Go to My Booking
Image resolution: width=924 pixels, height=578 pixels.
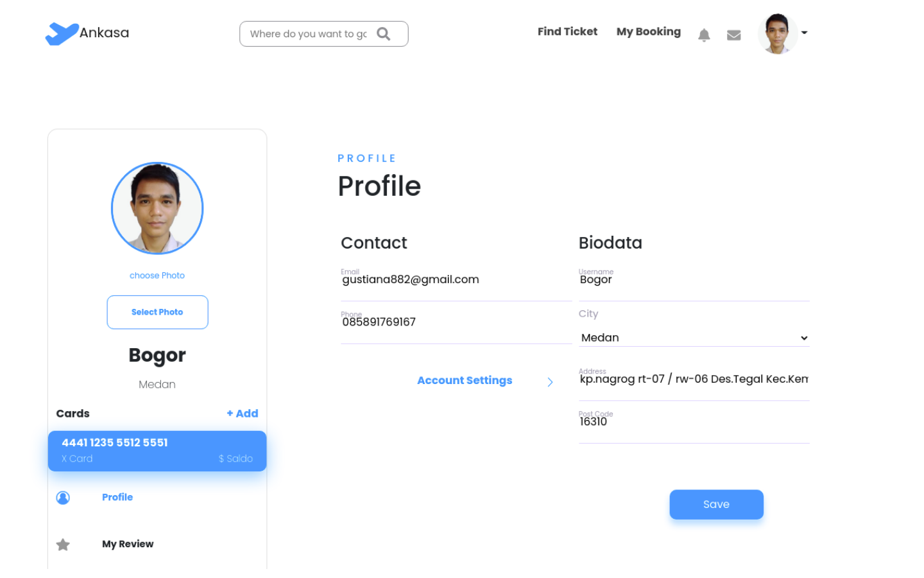pyautogui.click(x=648, y=31)
